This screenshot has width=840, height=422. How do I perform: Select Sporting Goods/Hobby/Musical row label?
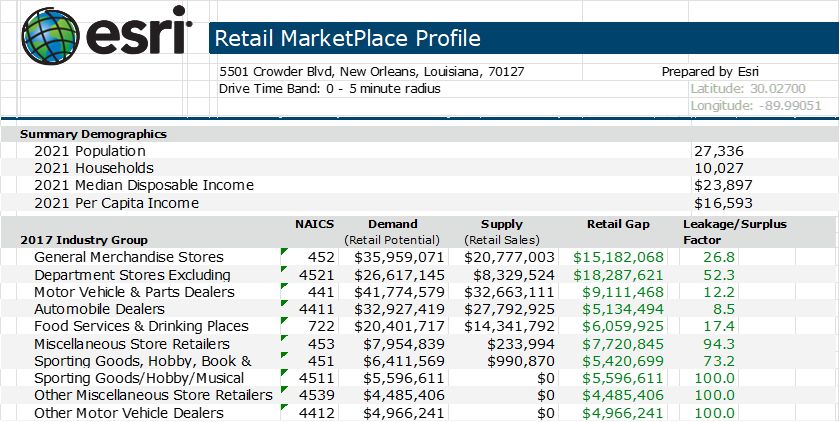coord(139,378)
